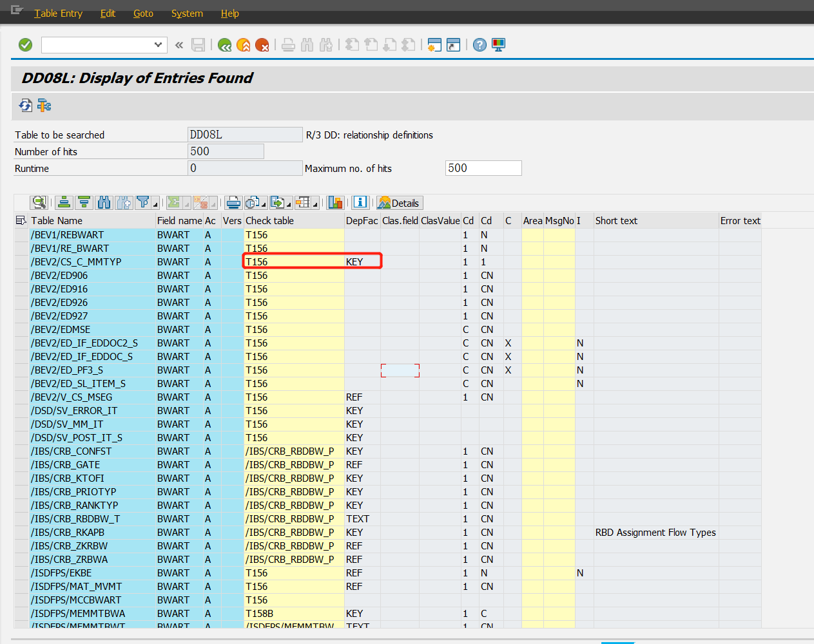Edit the Maximum no. of hits field
814x644 pixels.
(x=483, y=167)
